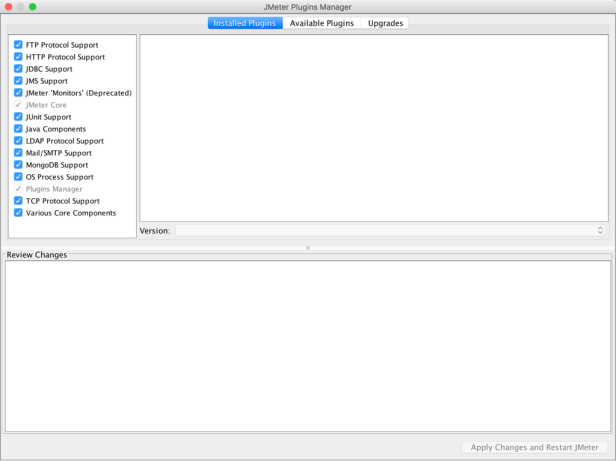Image resolution: width=616 pixels, height=461 pixels.
Task: Toggle HTTP Protocol Support checkbox
Action: 18,57
